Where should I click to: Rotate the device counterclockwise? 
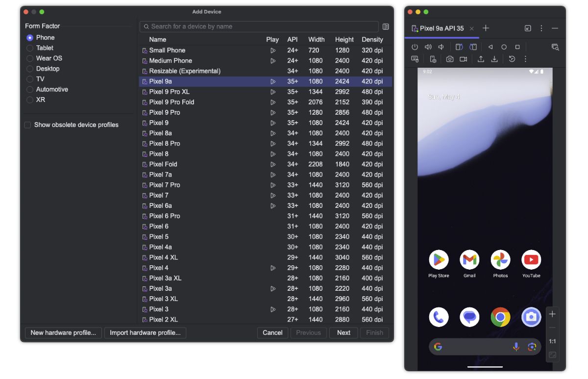(458, 47)
